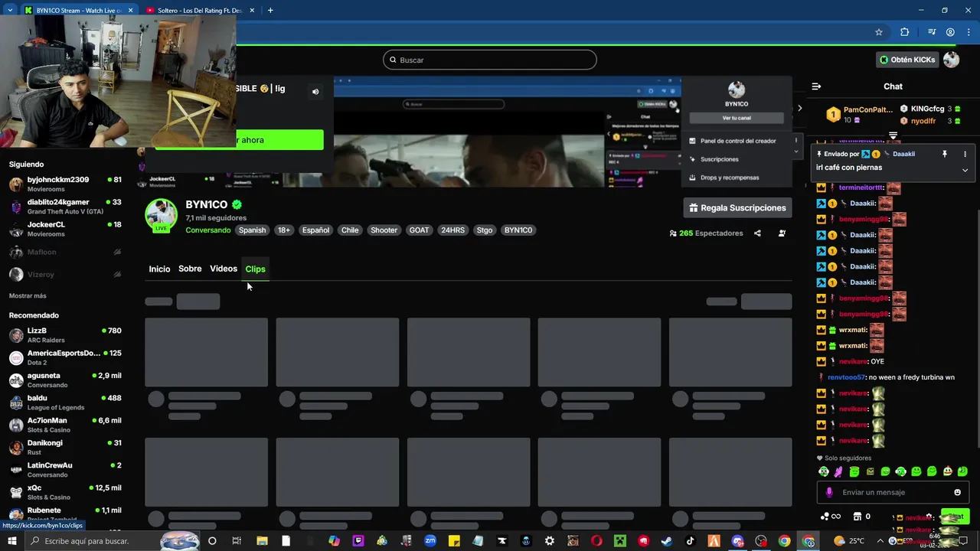Select the Clips tab
Image resolution: width=980 pixels, height=551 pixels.
tap(255, 269)
